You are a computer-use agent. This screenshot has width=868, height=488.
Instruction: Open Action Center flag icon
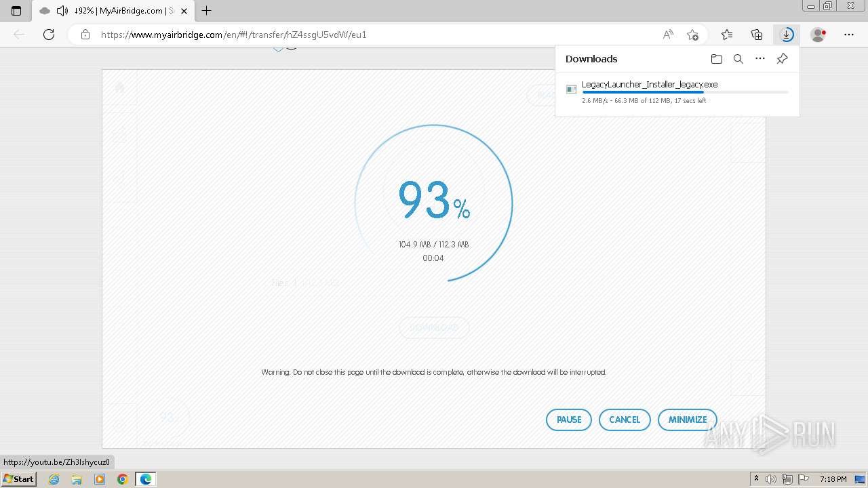(x=804, y=479)
